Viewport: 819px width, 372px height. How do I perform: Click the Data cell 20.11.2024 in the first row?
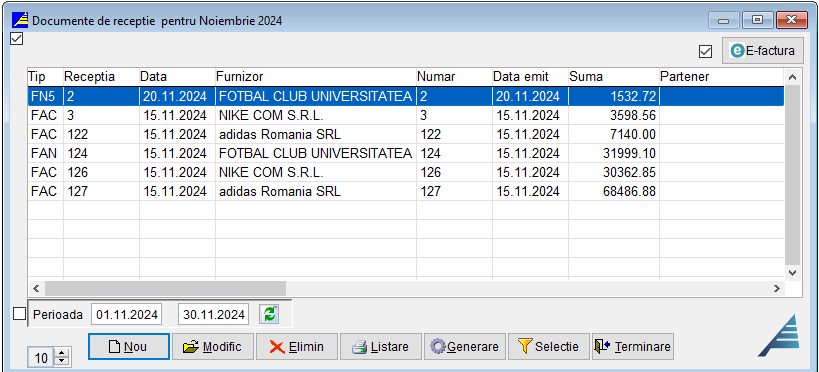[x=177, y=96]
